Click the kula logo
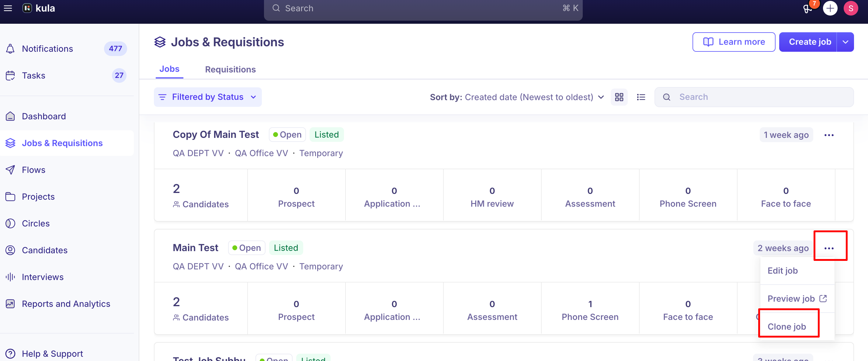Screen dimensions: 868x361 tap(39, 9)
